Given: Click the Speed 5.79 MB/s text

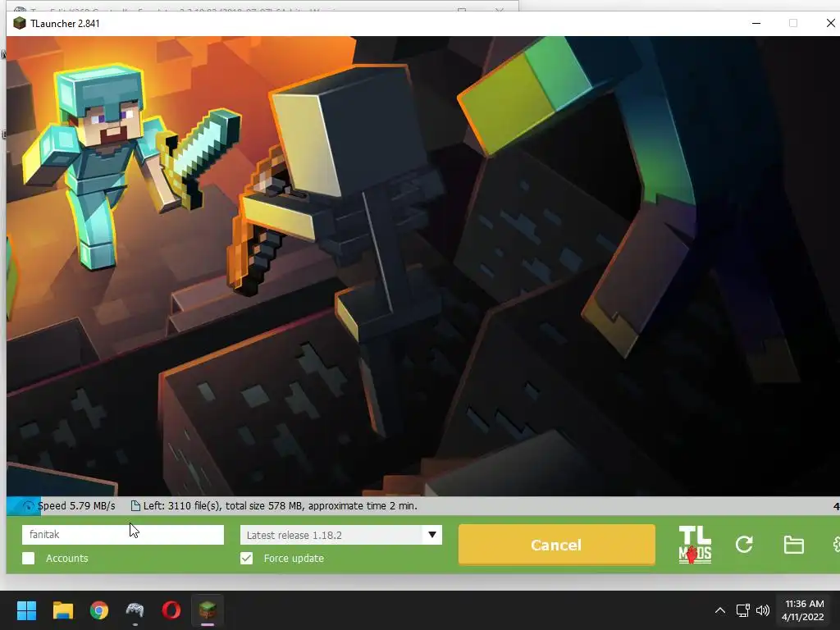Looking at the screenshot, I should point(76,505).
